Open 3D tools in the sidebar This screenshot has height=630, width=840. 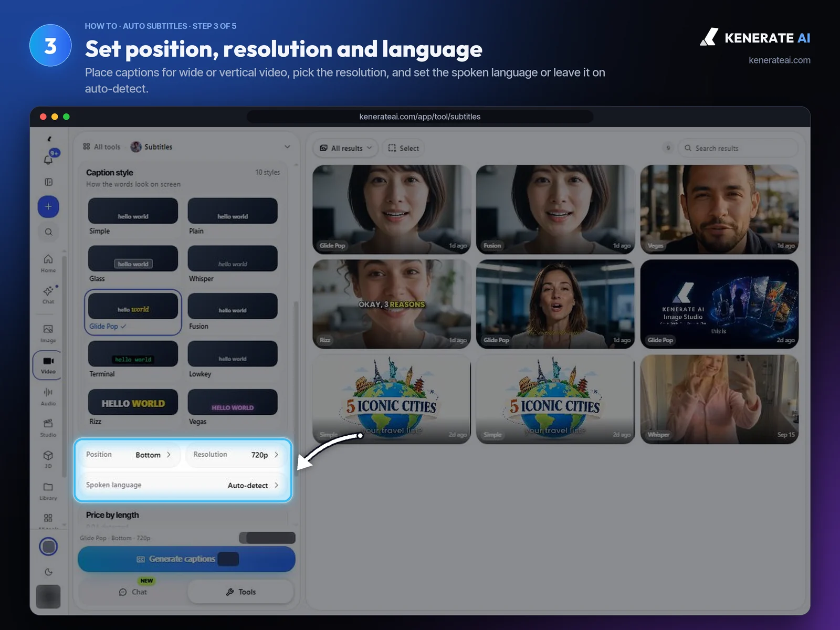click(48, 459)
